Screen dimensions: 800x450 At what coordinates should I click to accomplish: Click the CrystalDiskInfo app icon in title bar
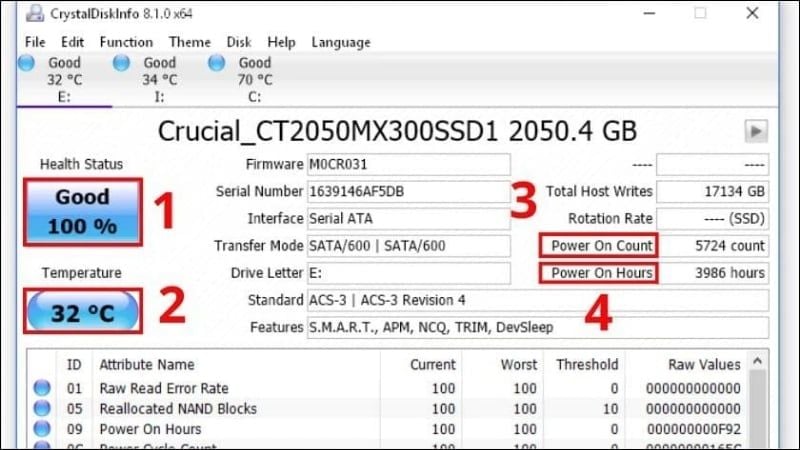[x=32, y=13]
